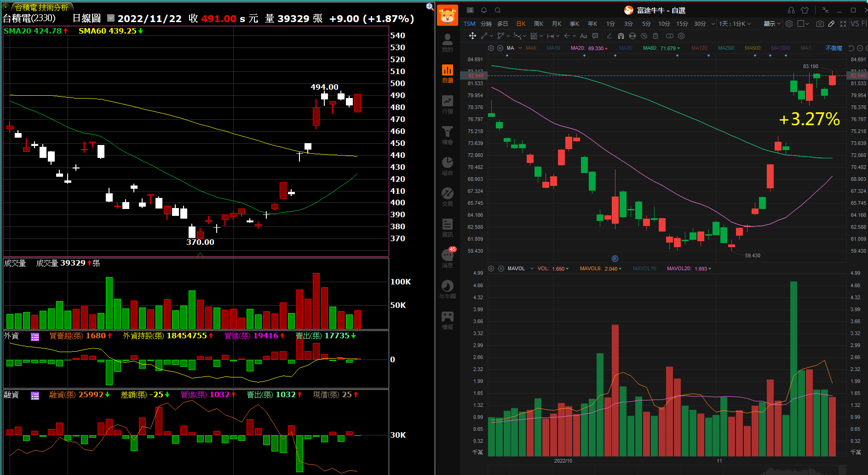Toggle the MA5 line display
Image resolution: width=868 pixels, height=475 pixels.
point(531,48)
